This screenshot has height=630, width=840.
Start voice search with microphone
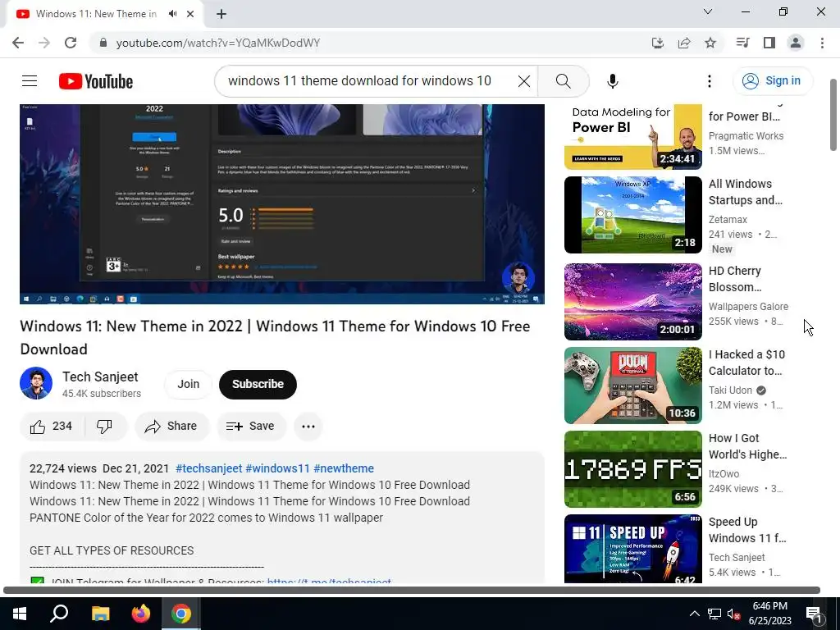click(x=612, y=81)
